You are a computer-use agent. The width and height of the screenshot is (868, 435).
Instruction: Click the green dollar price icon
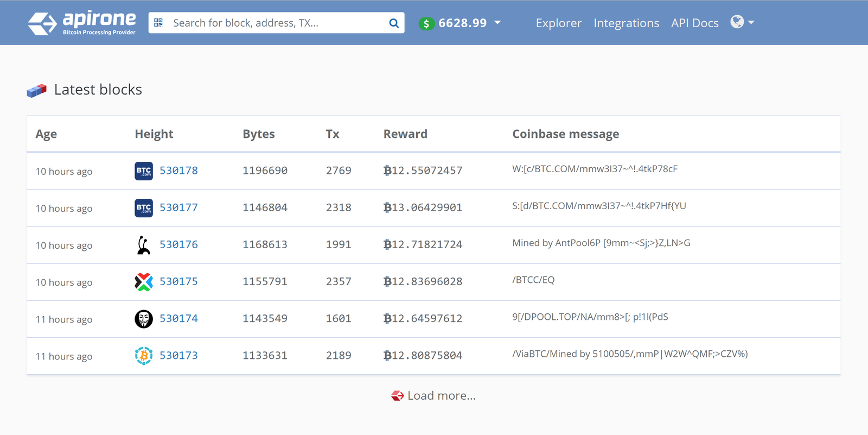click(x=426, y=23)
